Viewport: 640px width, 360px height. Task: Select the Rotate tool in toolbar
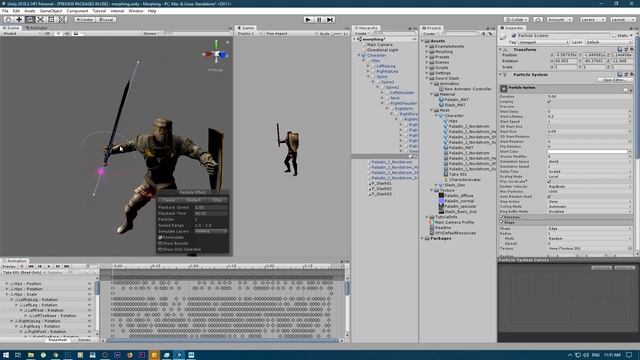(30, 19)
